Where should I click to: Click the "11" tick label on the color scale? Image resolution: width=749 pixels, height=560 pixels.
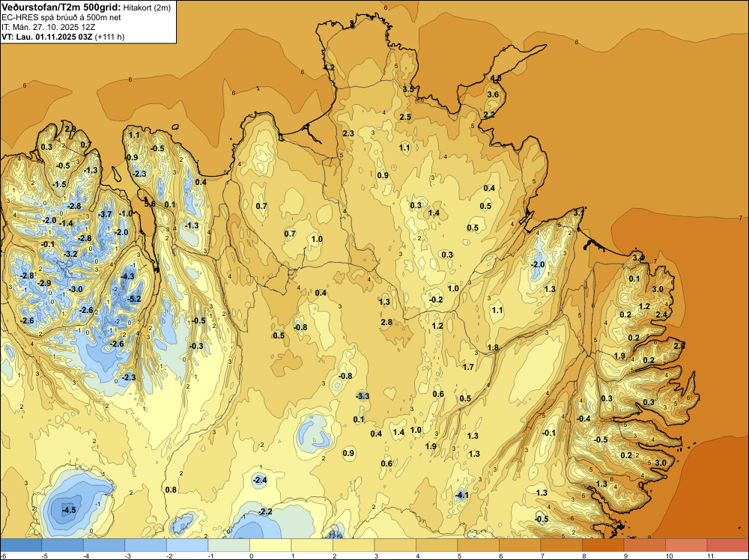coord(710,556)
